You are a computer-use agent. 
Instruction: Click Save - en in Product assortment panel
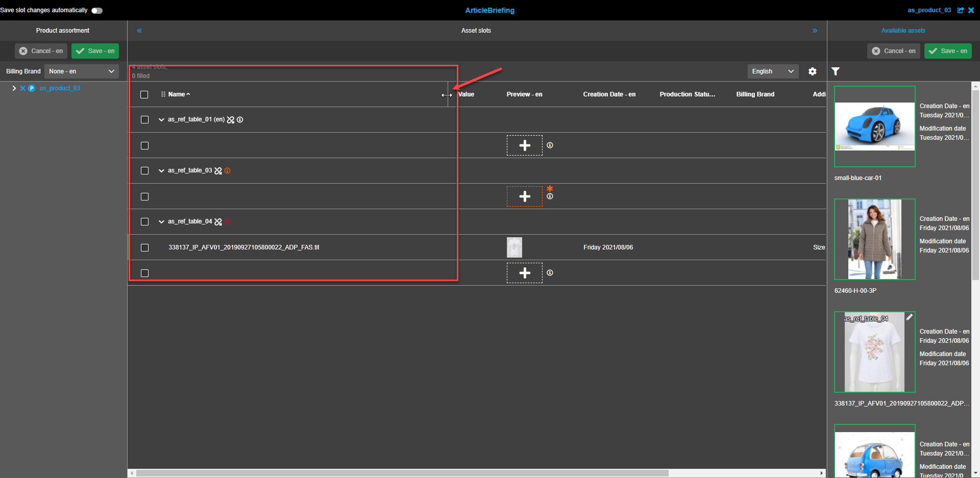click(95, 51)
